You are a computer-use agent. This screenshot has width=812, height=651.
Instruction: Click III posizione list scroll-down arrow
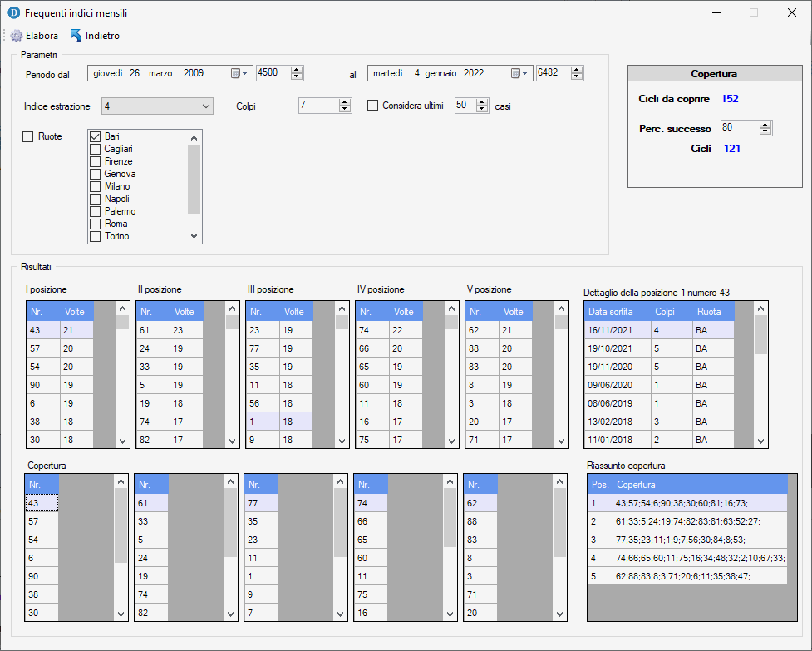click(x=342, y=441)
